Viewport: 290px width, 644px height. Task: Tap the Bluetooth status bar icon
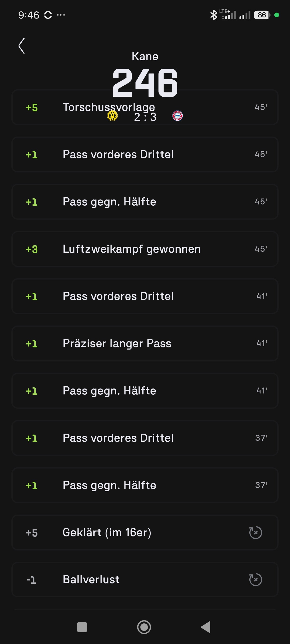tap(213, 15)
